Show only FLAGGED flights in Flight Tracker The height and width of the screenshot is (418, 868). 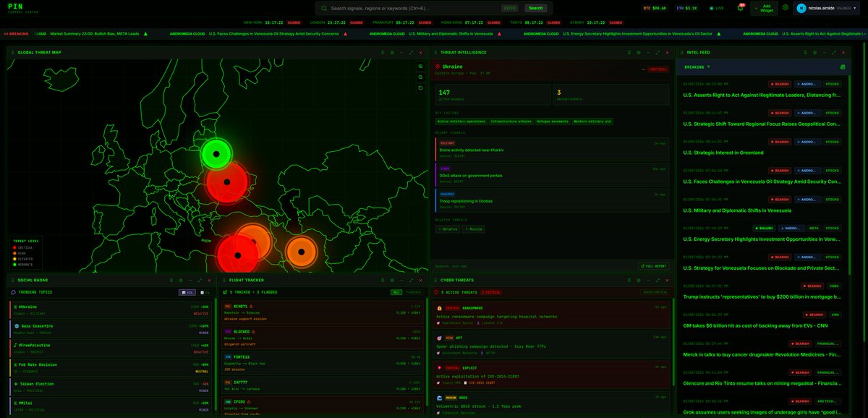(x=414, y=292)
